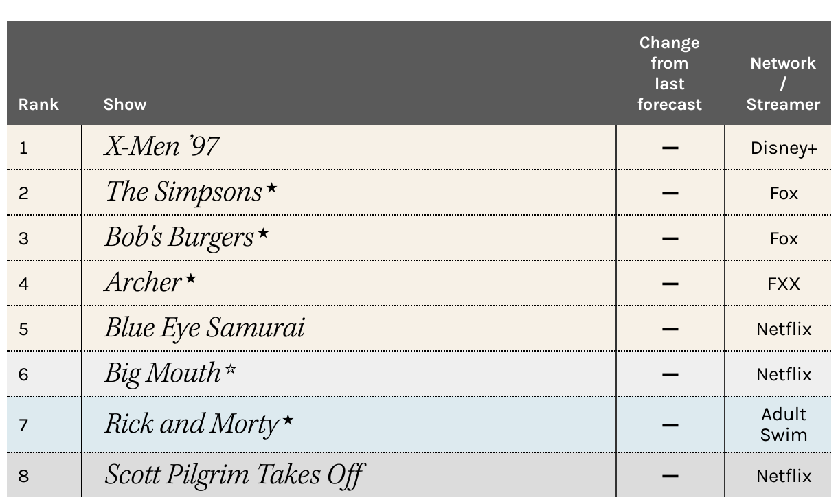
Task: Open the X-Men '97 show title
Action: 162,146
